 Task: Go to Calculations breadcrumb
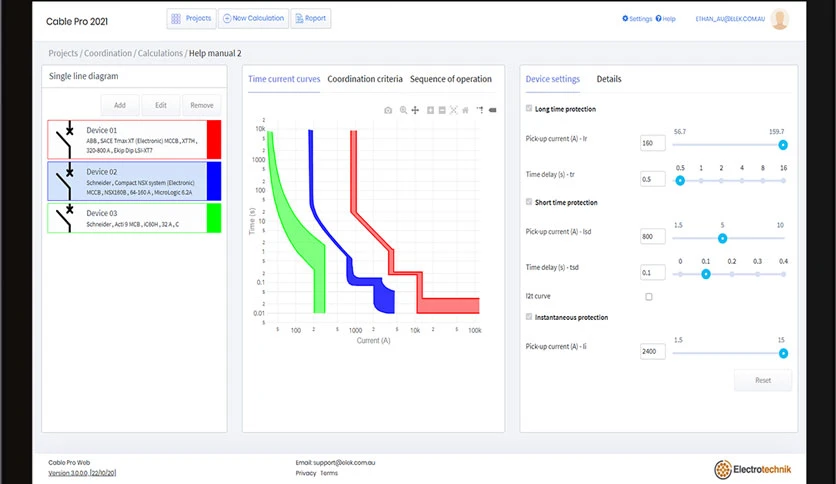click(160, 53)
